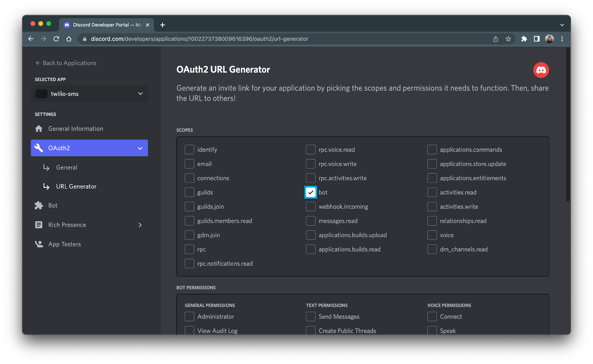This screenshot has width=593, height=364.
Task: Open the Chrome three-dot menu
Action: 562,39
